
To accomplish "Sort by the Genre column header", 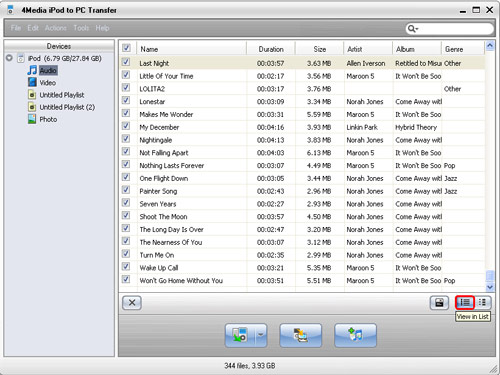I will coord(463,49).
